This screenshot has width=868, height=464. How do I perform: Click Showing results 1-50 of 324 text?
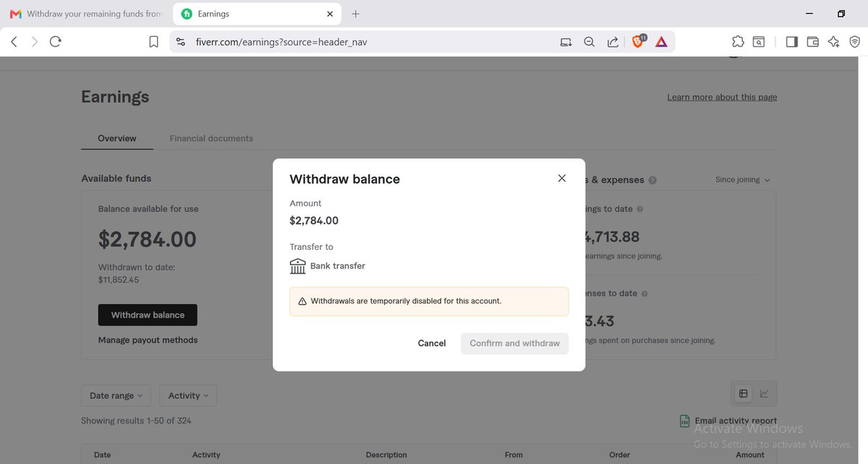click(136, 421)
